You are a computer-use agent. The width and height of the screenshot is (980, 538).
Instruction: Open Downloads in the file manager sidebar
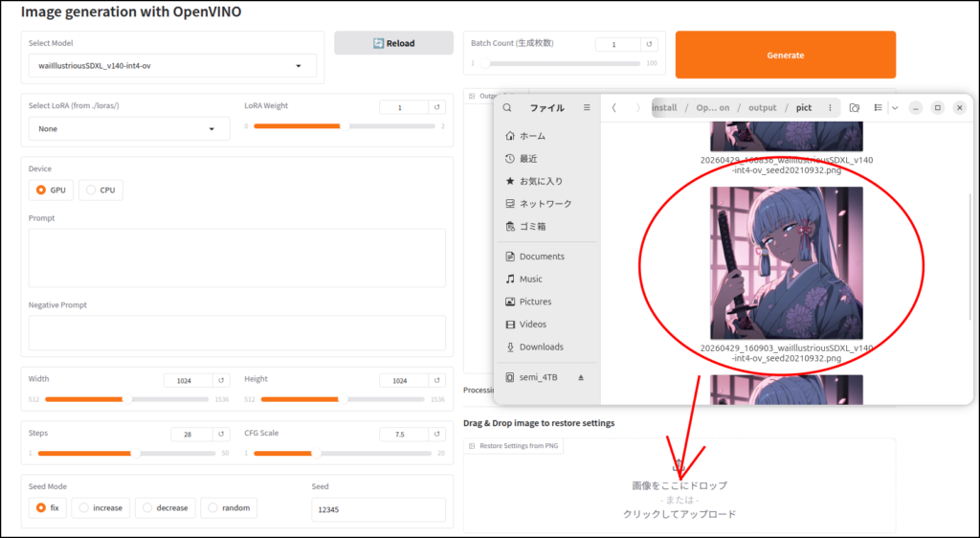[x=541, y=347]
